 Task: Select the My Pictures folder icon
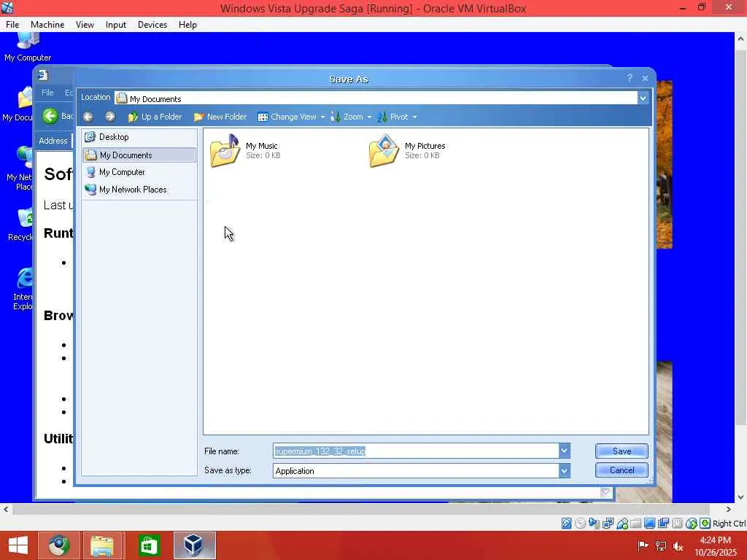pos(384,150)
